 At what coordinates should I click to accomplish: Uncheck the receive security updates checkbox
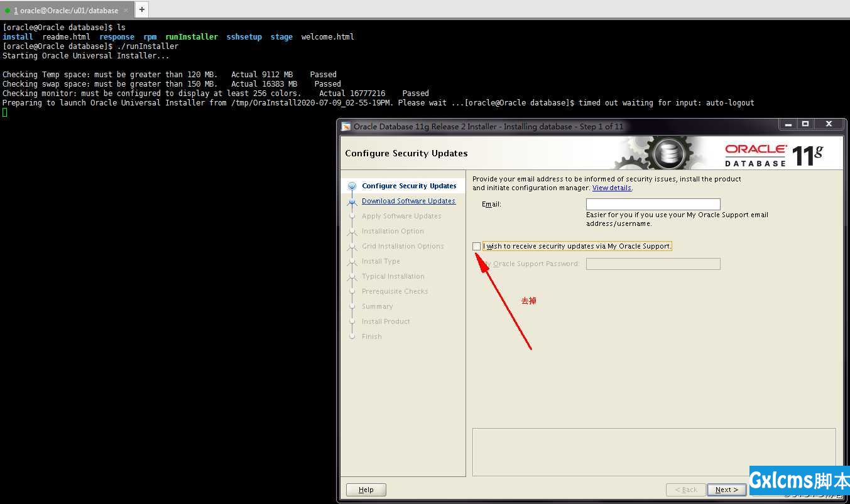(x=477, y=246)
